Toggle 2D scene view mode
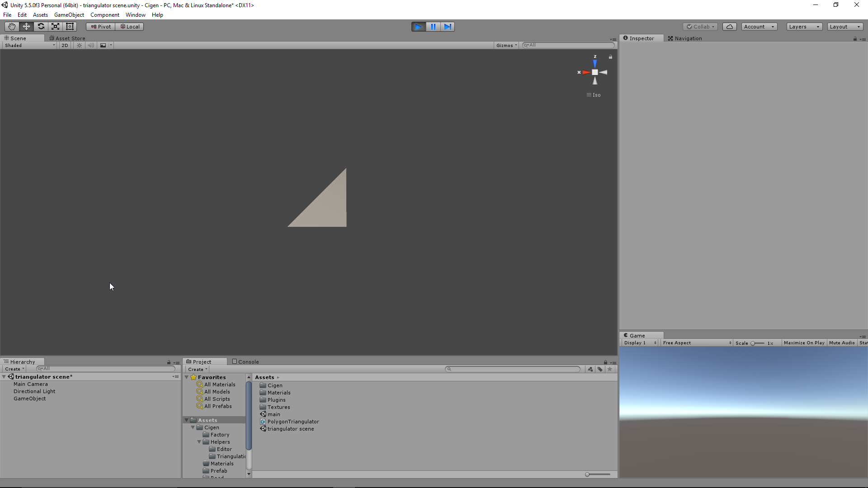This screenshot has height=488, width=868. tap(65, 45)
